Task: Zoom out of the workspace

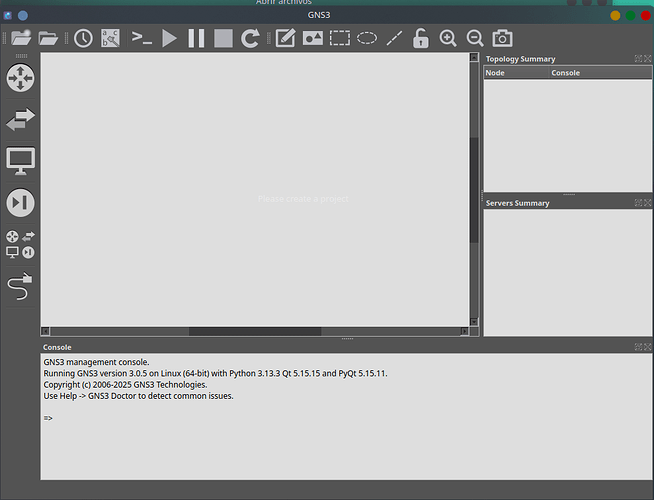Action: coord(475,38)
